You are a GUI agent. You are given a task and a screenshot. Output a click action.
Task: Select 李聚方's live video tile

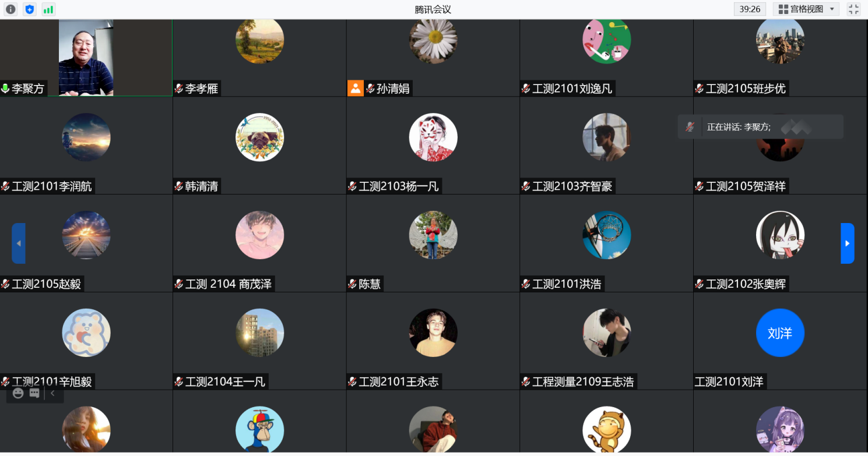tap(86, 58)
